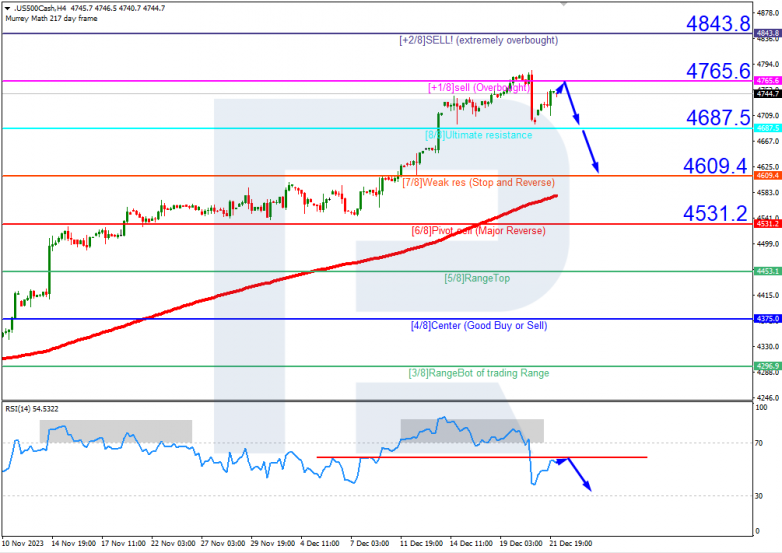This screenshot has height=553, width=782.
Task: Click the large 4843.8 level label
Action: point(718,23)
